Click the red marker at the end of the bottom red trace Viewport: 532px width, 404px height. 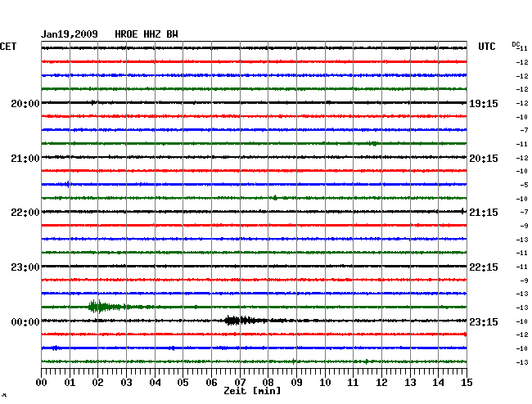[x=465, y=334]
